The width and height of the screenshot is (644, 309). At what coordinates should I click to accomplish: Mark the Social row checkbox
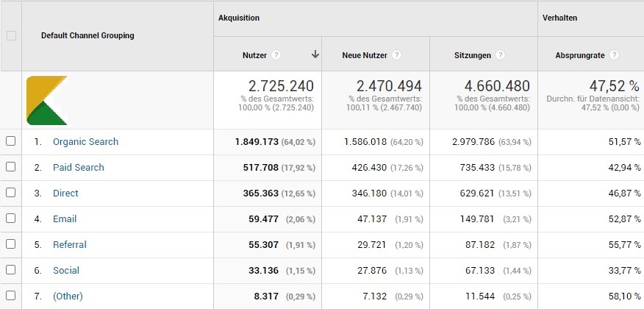(11, 270)
